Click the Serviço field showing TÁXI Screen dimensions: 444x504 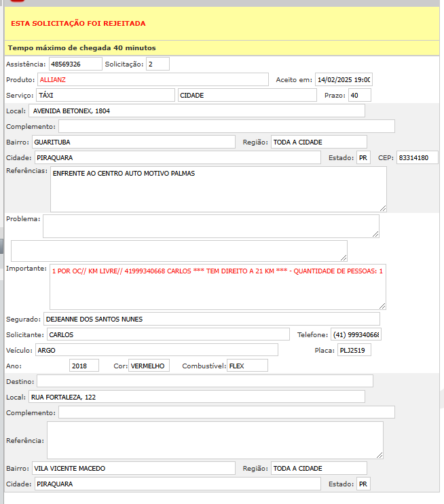(x=105, y=95)
